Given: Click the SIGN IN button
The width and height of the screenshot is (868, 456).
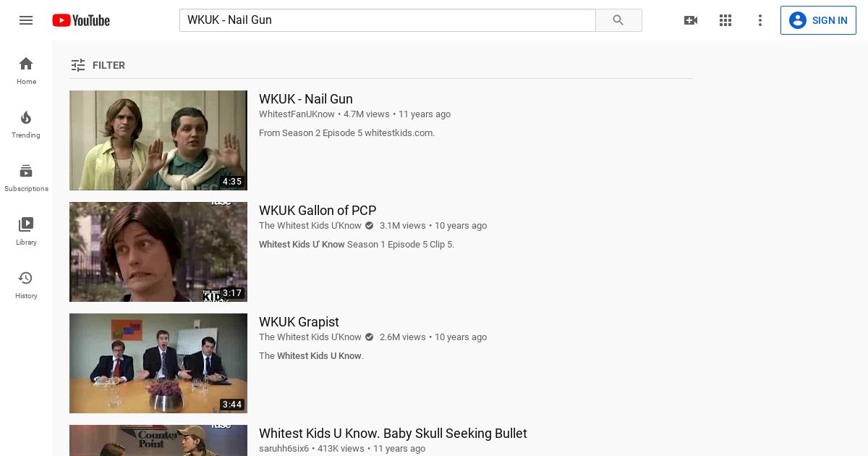Looking at the screenshot, I should point(818,20).
